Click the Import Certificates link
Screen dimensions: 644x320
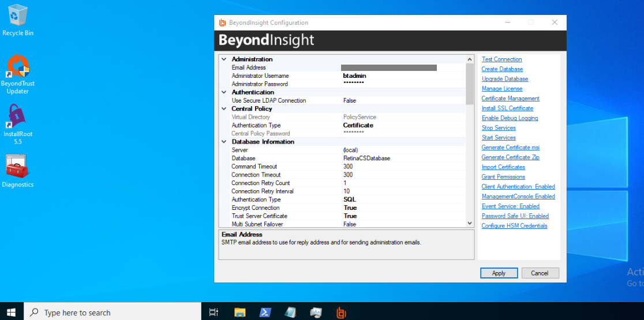[x=503, y=167]
